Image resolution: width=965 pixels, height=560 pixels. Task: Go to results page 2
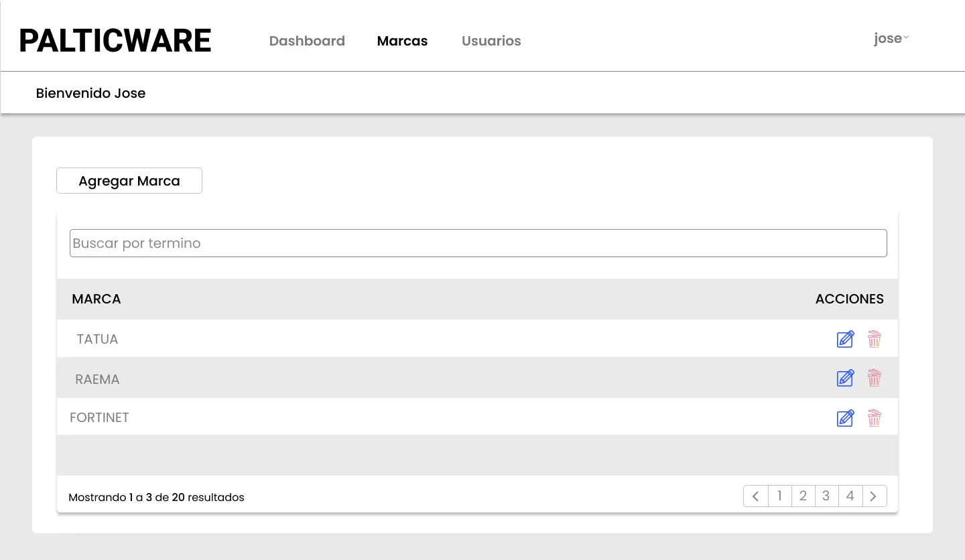(x=803, y=496)
